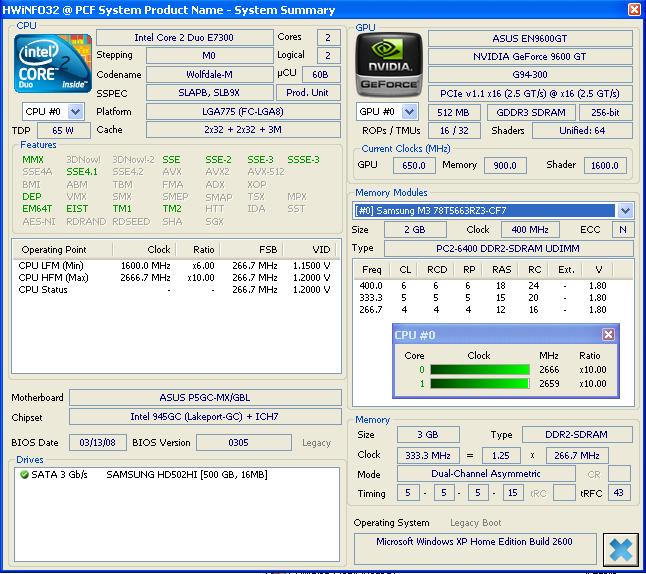Click the ASUS P5GC-MX/GBL motherboard field
This screenshot has width=646, height=574.
205,398
